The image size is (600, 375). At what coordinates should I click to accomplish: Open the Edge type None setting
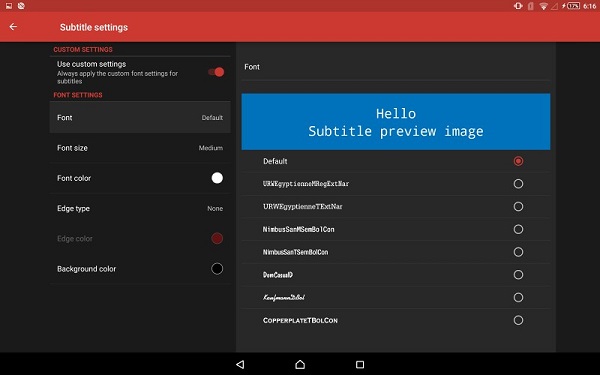[x=140, y=209]
